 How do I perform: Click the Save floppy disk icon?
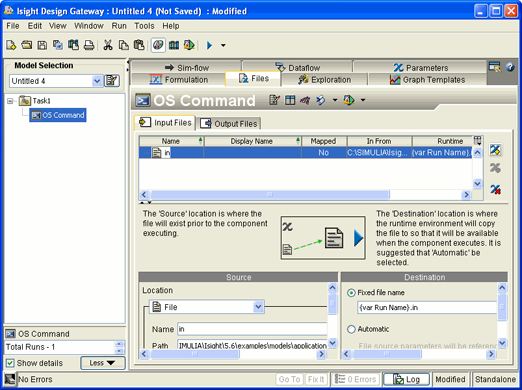(x=42, y=45)
